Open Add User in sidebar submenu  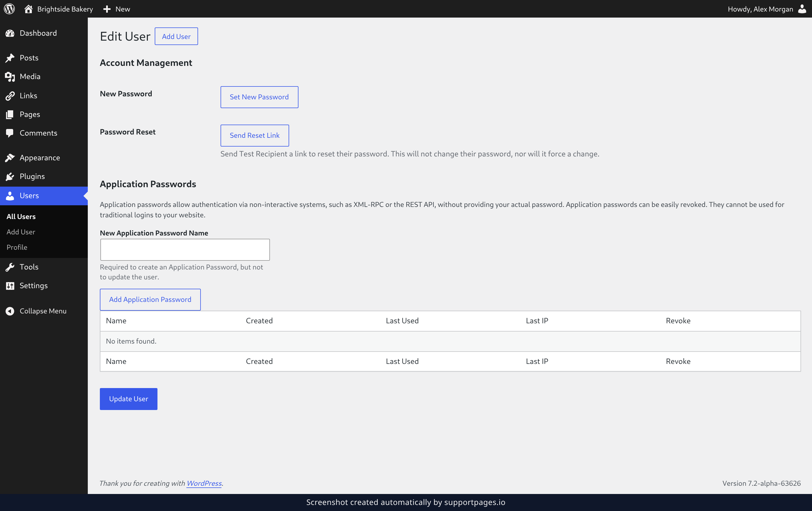point(21,232)
